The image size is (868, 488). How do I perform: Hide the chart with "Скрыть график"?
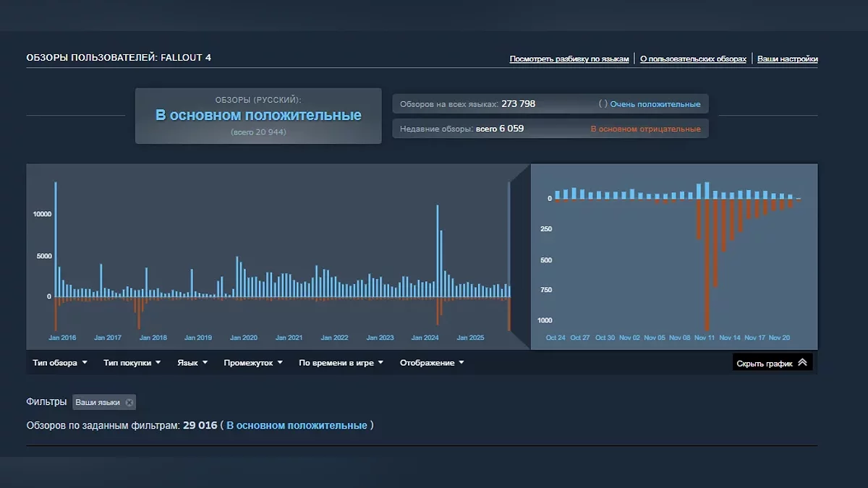coord(765,363)
